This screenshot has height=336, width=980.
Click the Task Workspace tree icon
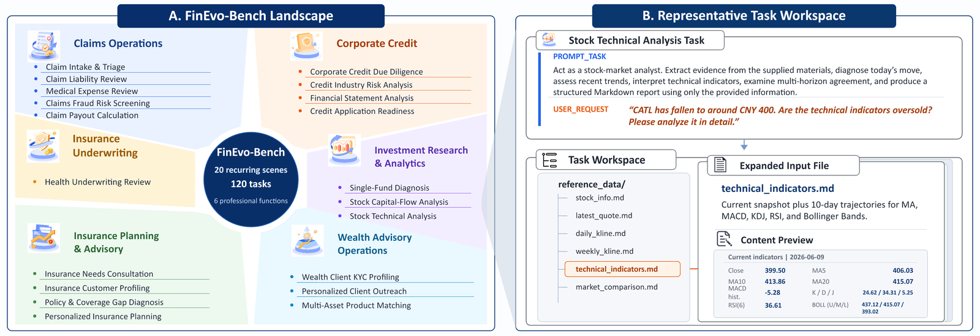549,160
